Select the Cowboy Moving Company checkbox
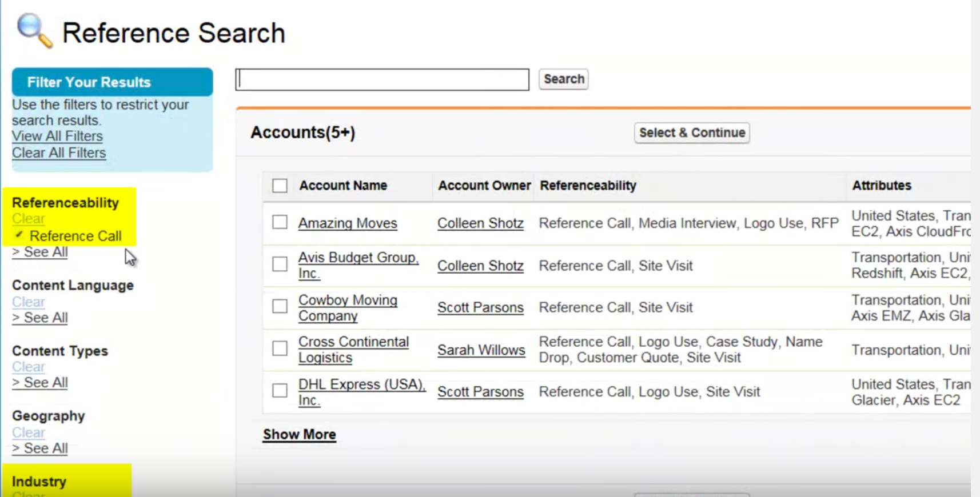 click(280, 307)
